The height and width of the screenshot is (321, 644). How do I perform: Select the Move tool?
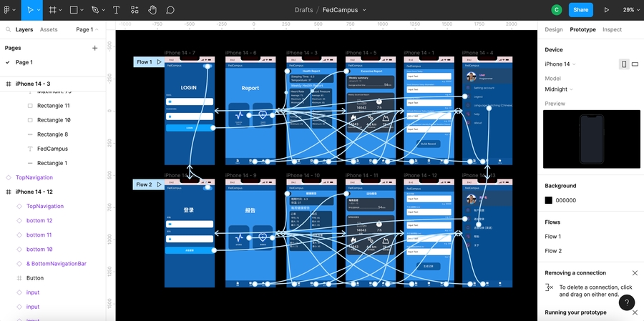coord(31,10)
